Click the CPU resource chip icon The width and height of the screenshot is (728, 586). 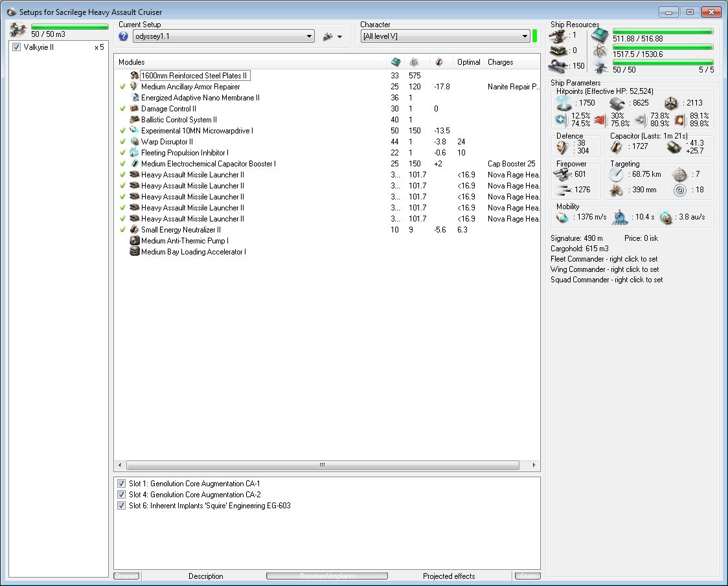point(598,36)
